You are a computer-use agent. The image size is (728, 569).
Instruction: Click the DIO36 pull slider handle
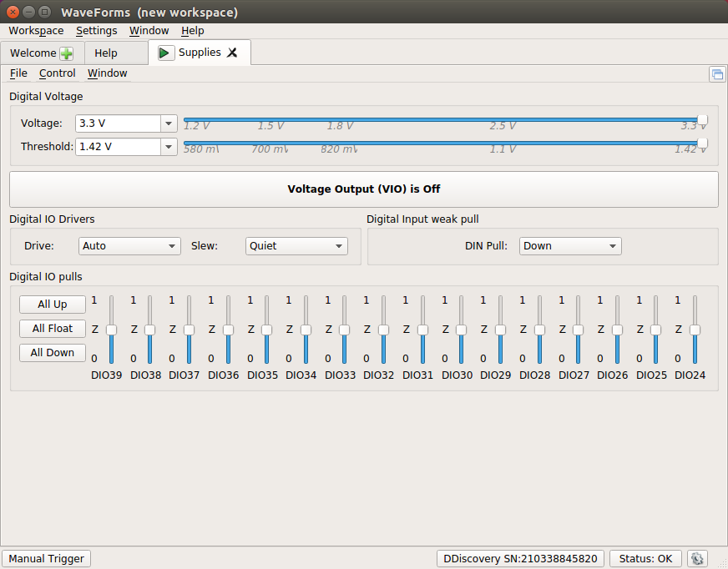[x=228, y=330]
